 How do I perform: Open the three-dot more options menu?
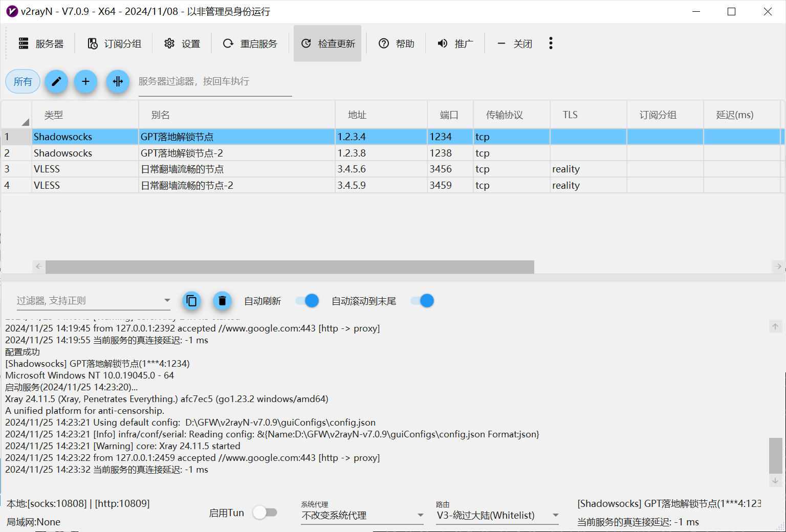pyautogui.click(x=551, y=43)
